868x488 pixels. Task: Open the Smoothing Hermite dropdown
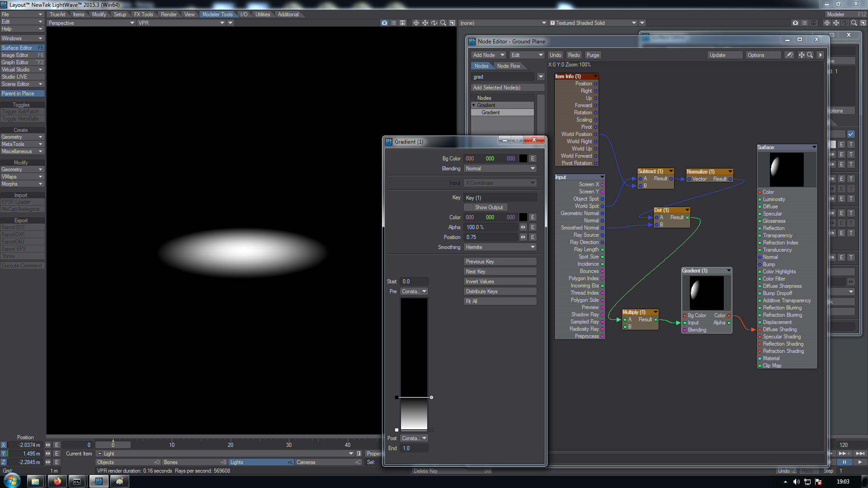(x=500, y=247)
